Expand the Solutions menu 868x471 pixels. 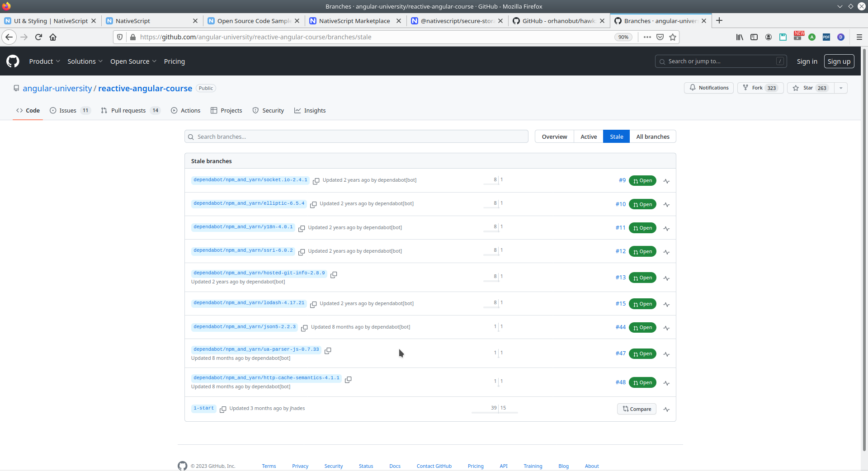pos(85,61)
